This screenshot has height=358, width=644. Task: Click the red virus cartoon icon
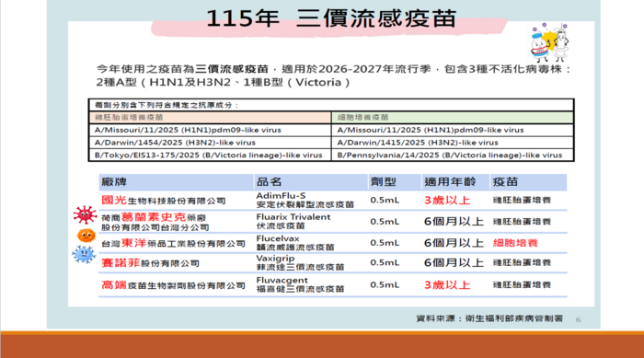(85, 215)
